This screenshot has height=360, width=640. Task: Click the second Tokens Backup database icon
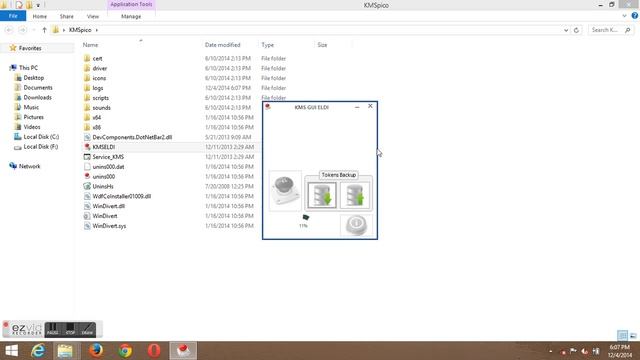(355, 196)
